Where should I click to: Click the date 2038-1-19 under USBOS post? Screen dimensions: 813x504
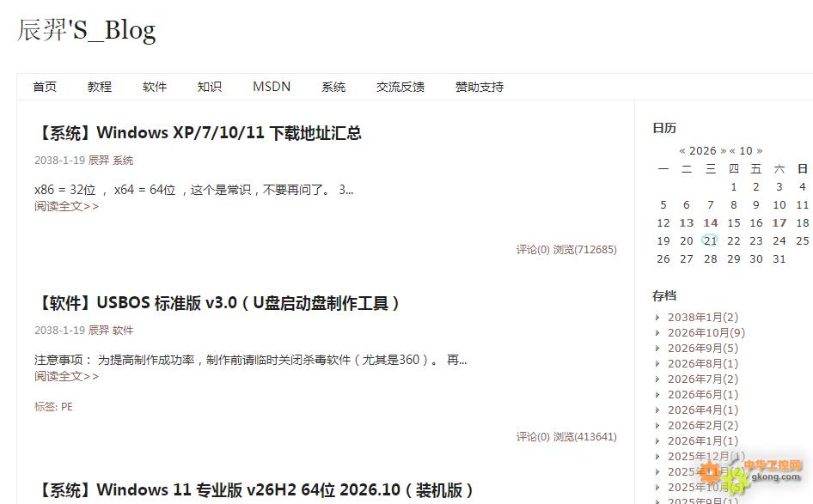point(59,331)
